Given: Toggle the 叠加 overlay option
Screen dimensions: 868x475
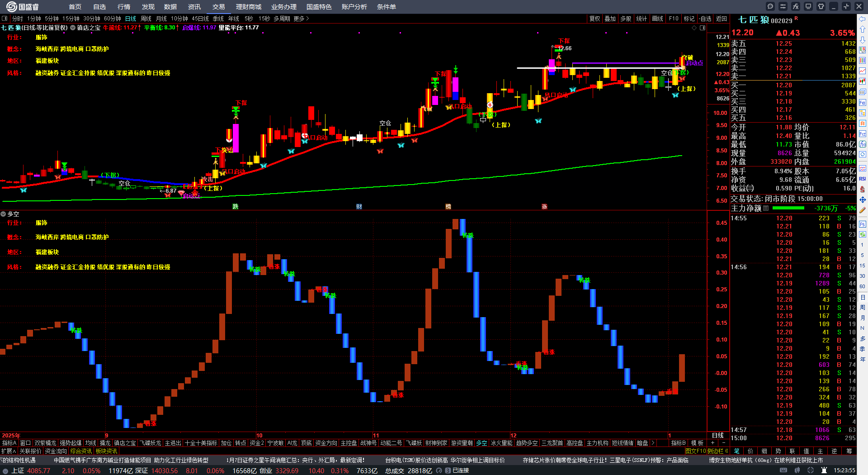Looking at the screenshot, I should 610,19.
